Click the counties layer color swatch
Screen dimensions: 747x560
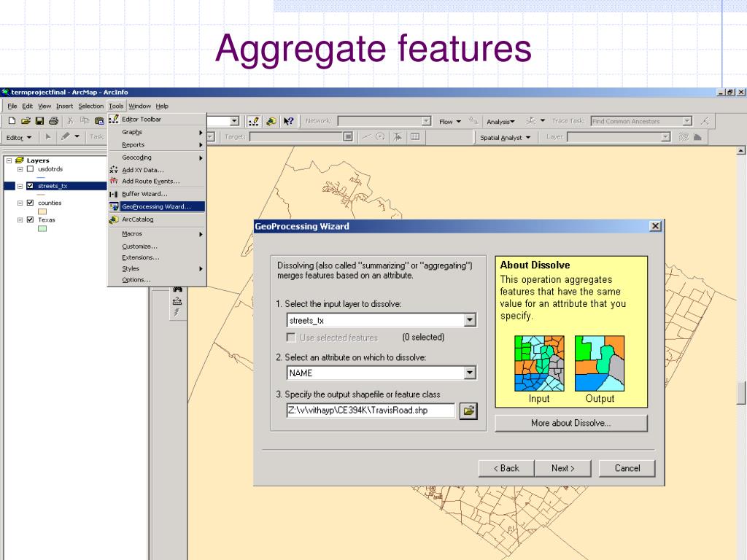tap(42, 211)
